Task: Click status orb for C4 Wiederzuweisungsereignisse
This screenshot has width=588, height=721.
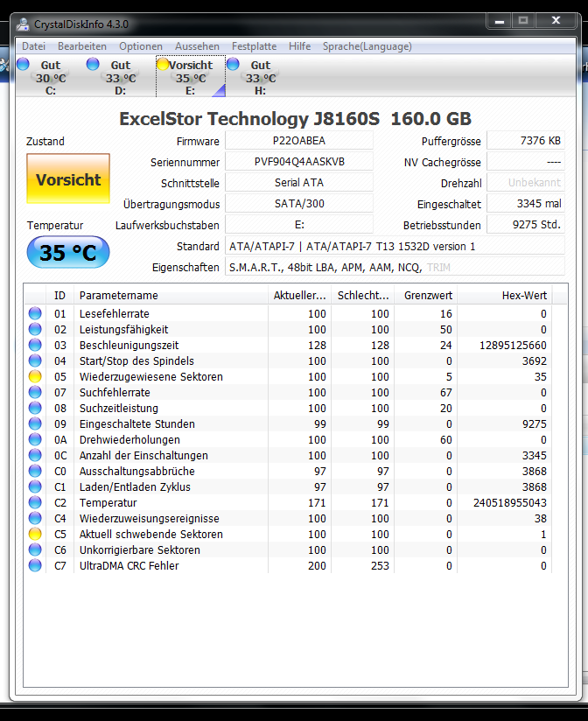Action: pos(35,518)
